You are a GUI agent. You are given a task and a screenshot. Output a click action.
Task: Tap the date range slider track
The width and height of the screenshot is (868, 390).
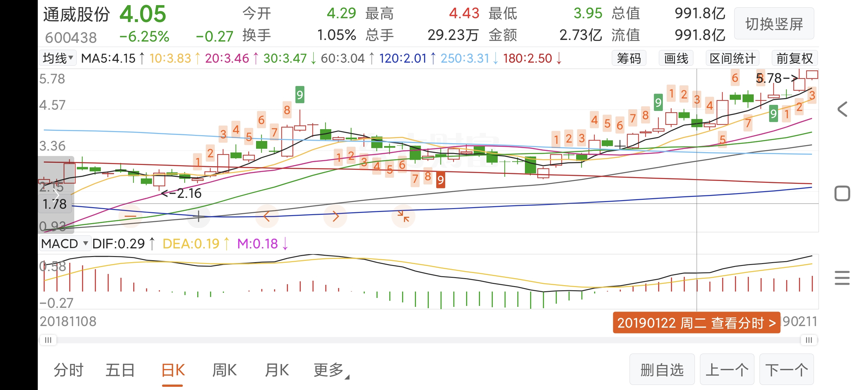point(428,340)
